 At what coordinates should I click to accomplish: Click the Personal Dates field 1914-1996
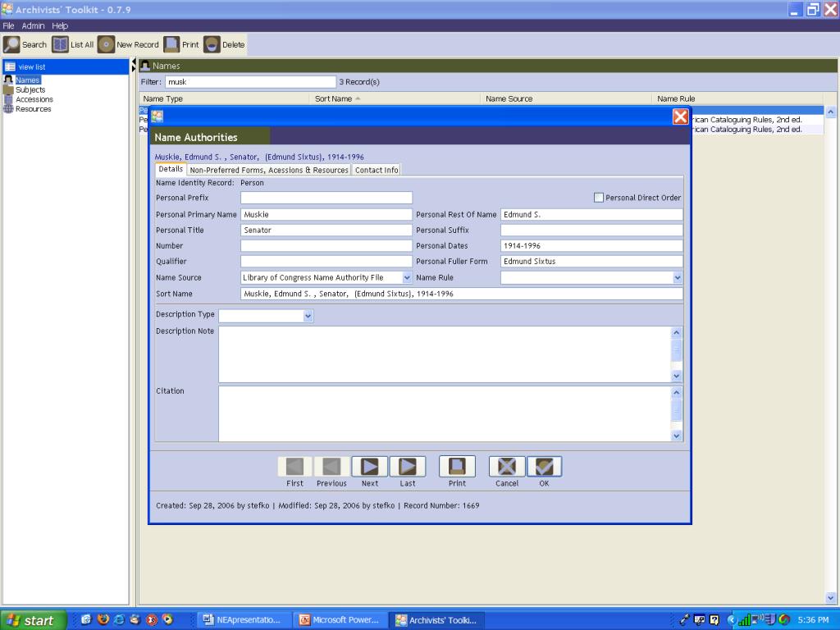591,245
